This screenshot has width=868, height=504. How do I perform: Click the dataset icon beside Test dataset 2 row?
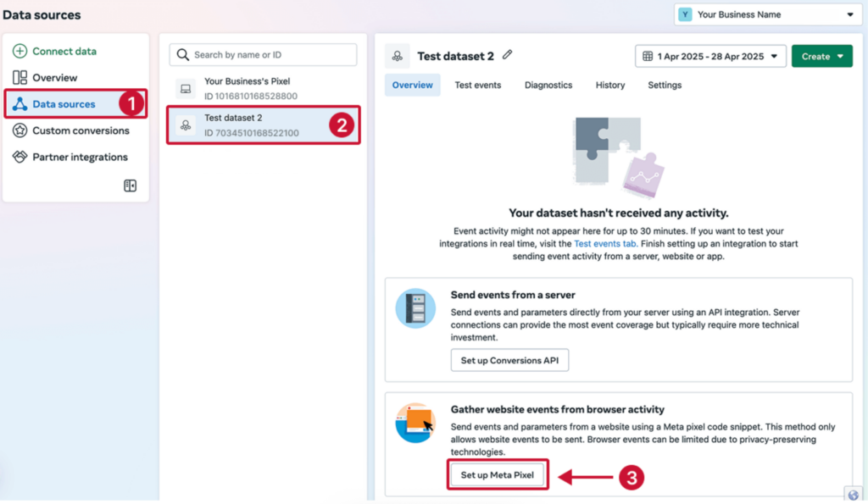click(186, 125)
